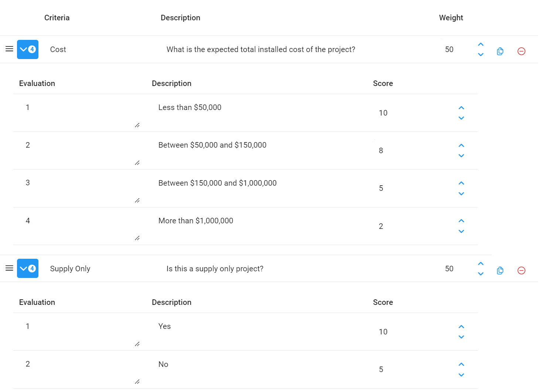
Task: Click the Cost weight field showing 50
Action: [x=449, y=49]
